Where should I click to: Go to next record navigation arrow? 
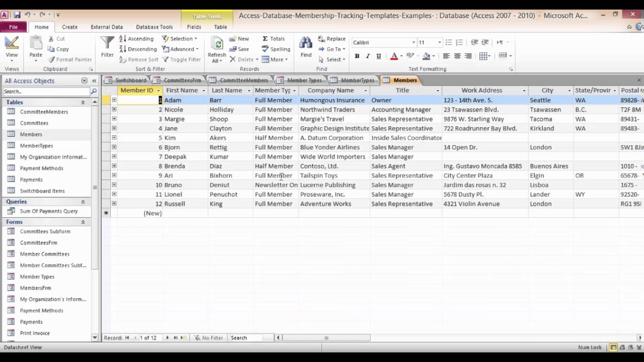point(168,338)
